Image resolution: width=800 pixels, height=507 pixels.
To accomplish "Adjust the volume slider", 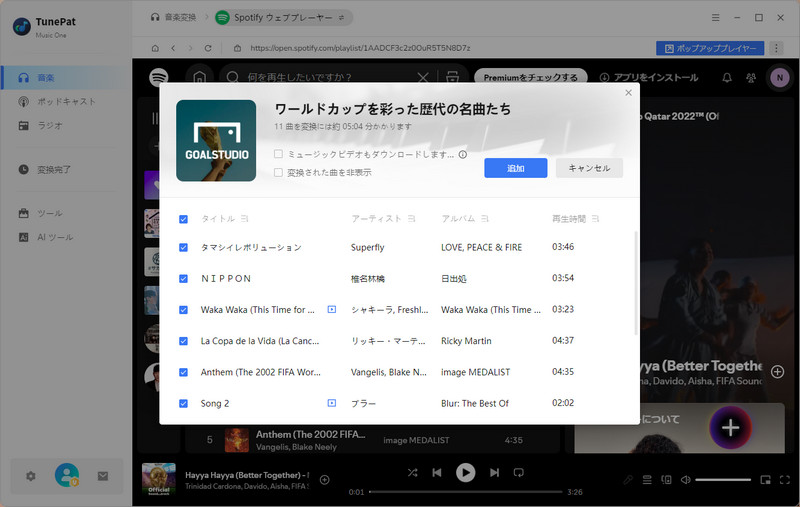I will 722,479.
